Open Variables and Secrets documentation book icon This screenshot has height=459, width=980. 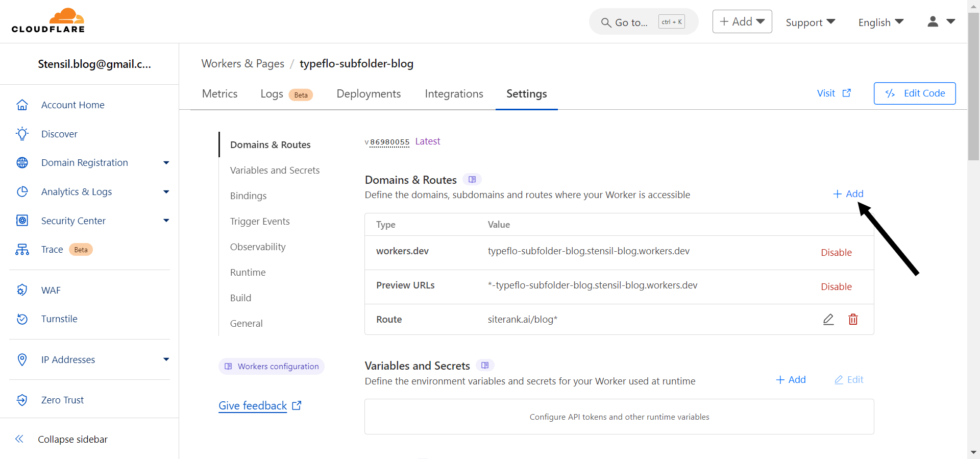485,366
